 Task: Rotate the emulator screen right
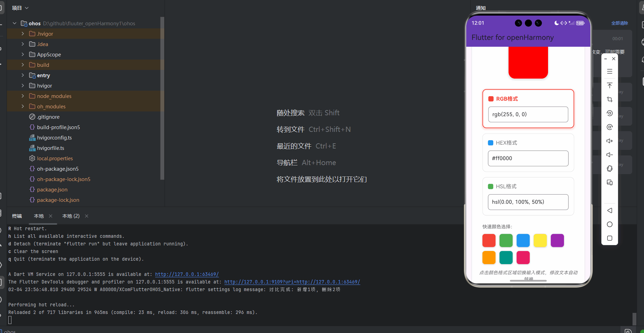pyautogui.click(x=610, y=127)
